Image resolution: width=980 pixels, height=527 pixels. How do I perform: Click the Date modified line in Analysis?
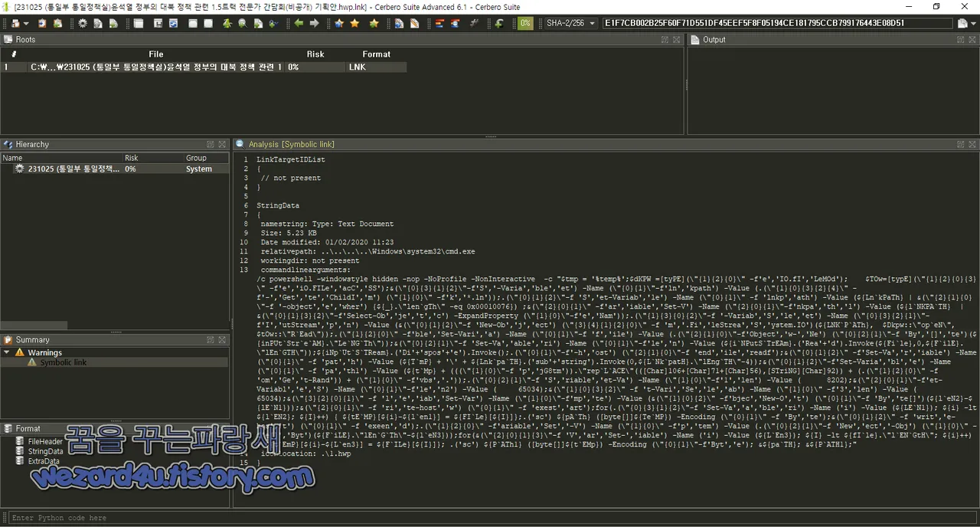coord(327,242)
